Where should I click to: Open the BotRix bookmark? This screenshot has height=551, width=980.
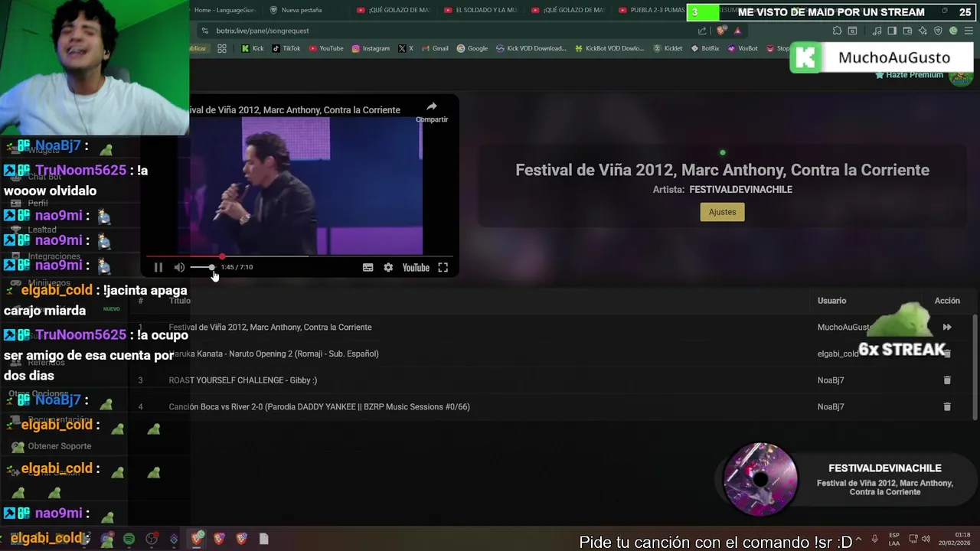click(705, 48)
